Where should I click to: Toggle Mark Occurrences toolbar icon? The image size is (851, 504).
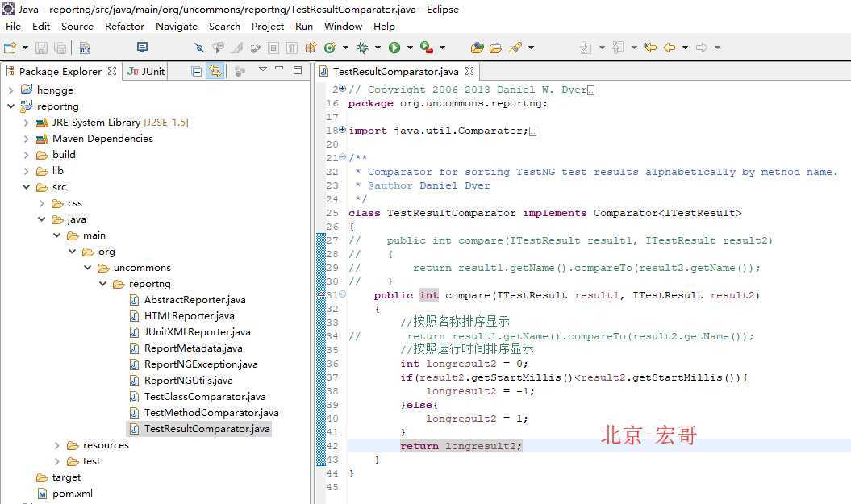(236, 48)
